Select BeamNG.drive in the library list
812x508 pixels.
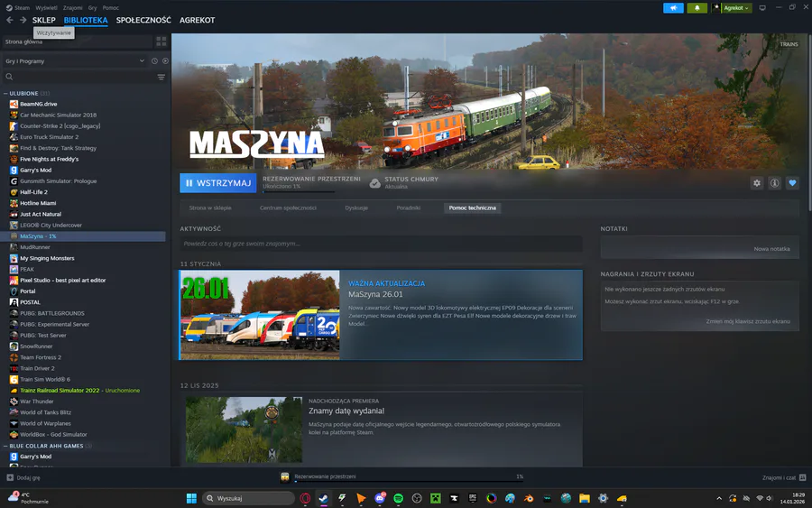[x=38, y=104]
